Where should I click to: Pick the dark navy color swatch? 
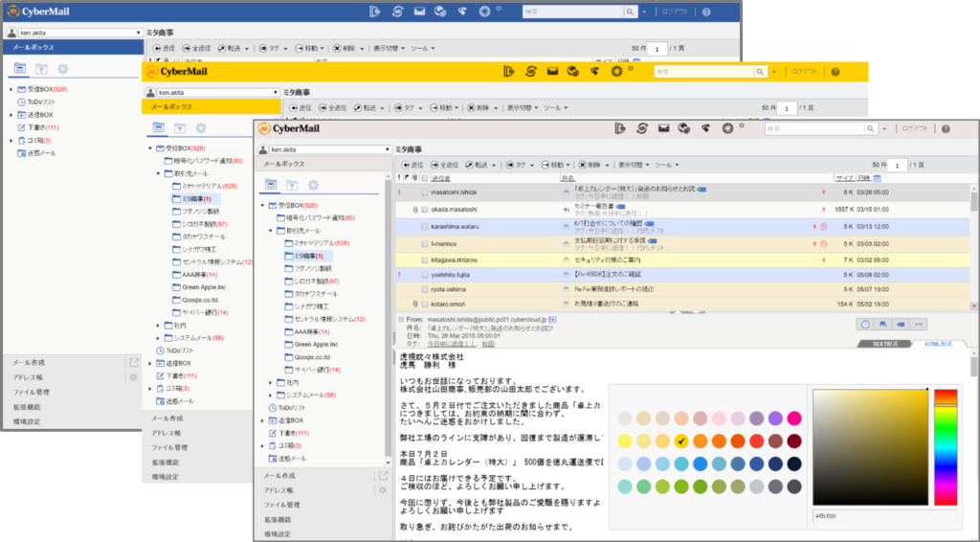(x=793, y=463)
